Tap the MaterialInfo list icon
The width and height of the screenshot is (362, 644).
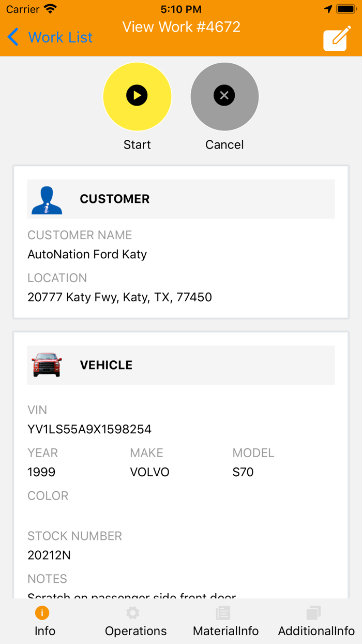[222, 612]
